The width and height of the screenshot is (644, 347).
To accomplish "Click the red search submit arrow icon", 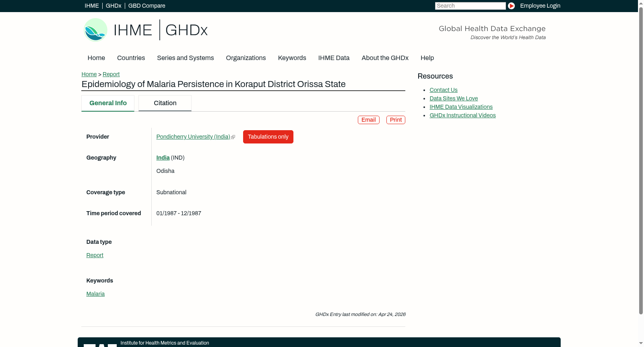I will pos(511,6).
